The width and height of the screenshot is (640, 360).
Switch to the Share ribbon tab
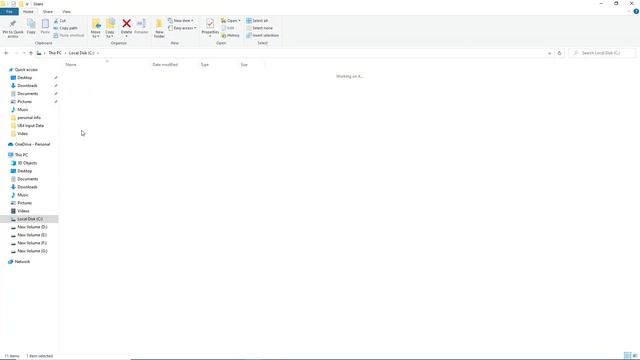pyautogui.click(x=48, y=11)
